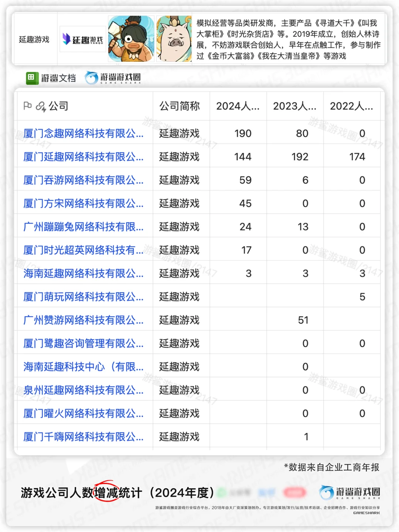Click the 游鲨游戏圈 shark logo at bottom
This screenshot has width=399, height=532.
coord(349,492)
